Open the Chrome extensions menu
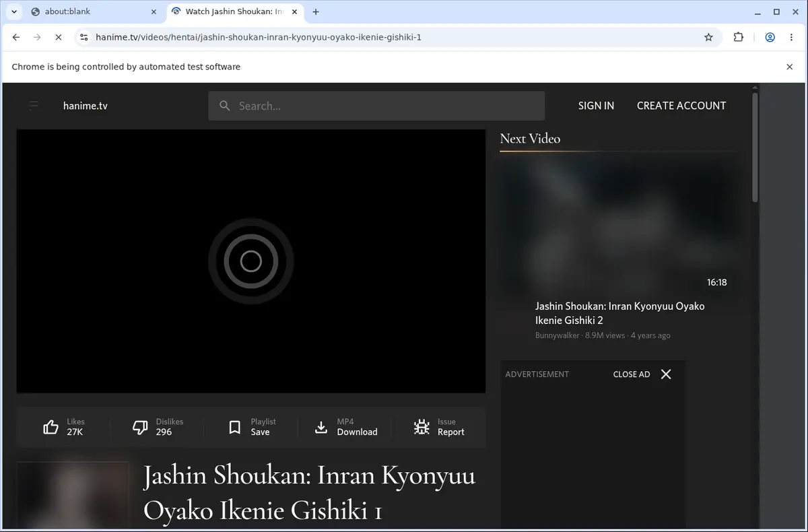Screen dimensions: 808x532 pyautogui.click(x=739, y=38)
